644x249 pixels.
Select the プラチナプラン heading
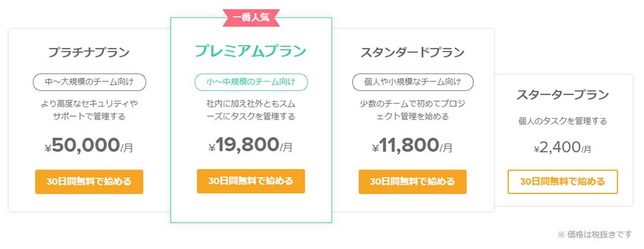(x=89, y=53)
